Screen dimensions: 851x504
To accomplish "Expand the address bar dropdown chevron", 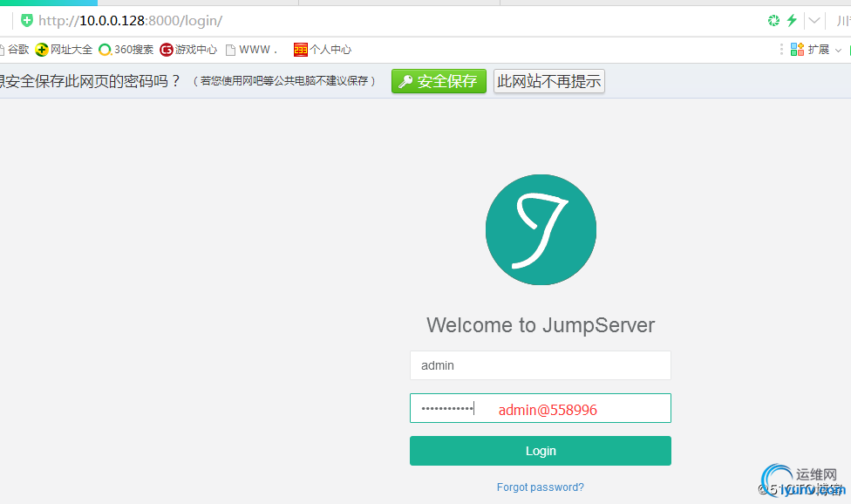I will (x=814, y=21).
